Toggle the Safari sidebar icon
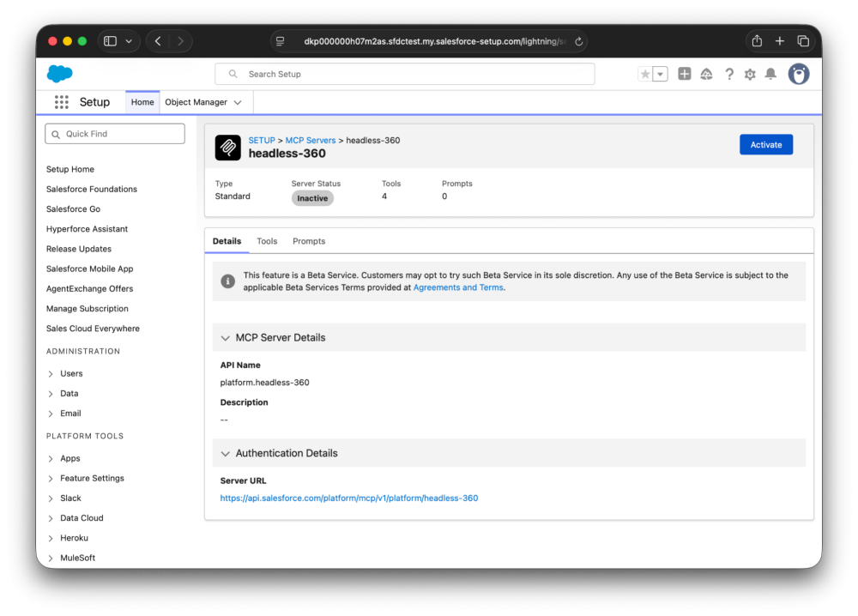This screenshot has height=616, width=858. coord(110,41)
